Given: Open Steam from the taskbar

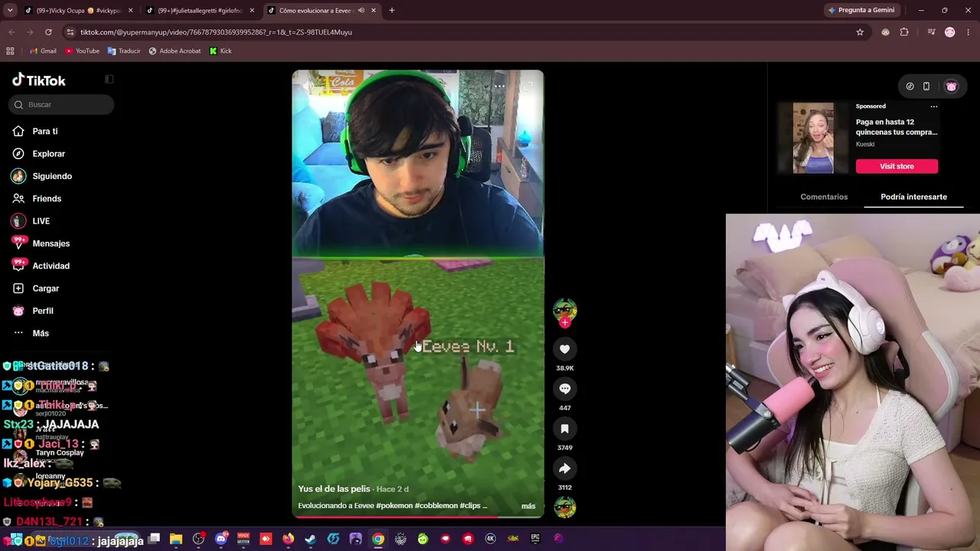Looking at the screenshot, I should (x=311, y=539).
